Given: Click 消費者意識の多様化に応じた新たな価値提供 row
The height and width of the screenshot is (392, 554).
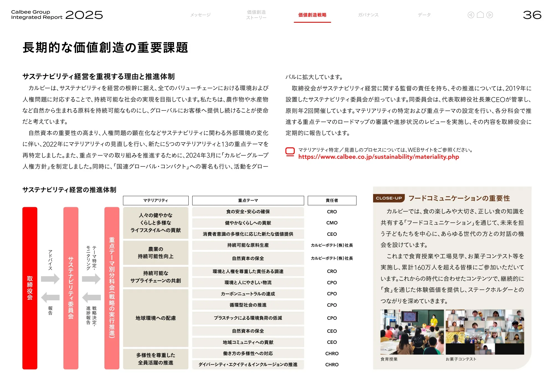Looking at the screenshot, I should [x=248, y=234].
